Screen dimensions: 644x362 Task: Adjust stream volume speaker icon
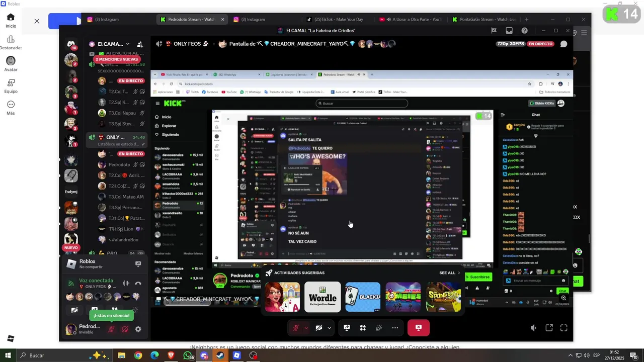[533, 328]
